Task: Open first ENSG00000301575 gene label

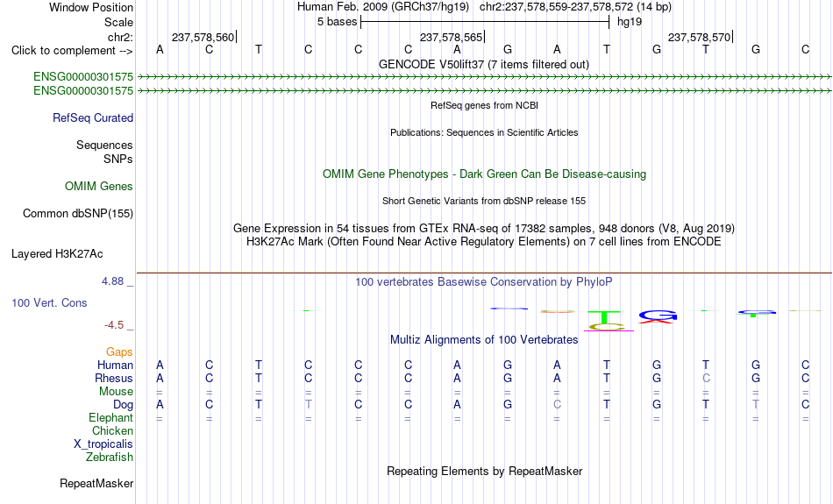Action: 83,76
